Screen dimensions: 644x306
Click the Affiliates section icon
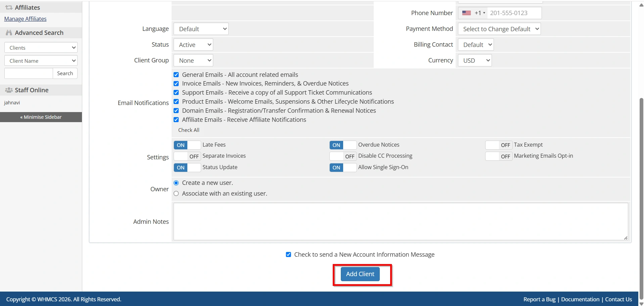[9, 7]
